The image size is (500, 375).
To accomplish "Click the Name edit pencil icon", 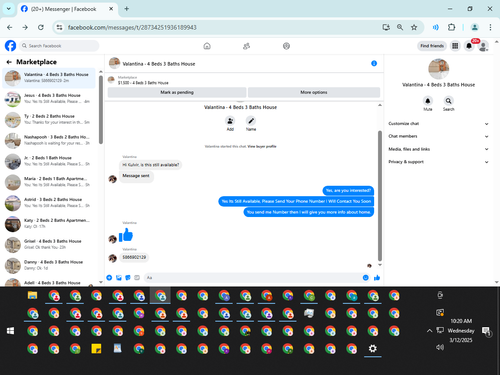I will (251, 121).
